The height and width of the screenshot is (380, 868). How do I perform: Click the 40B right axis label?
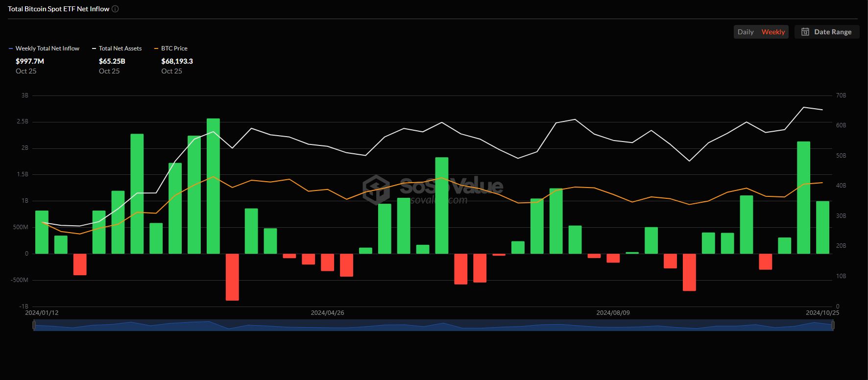pos(841,186)
